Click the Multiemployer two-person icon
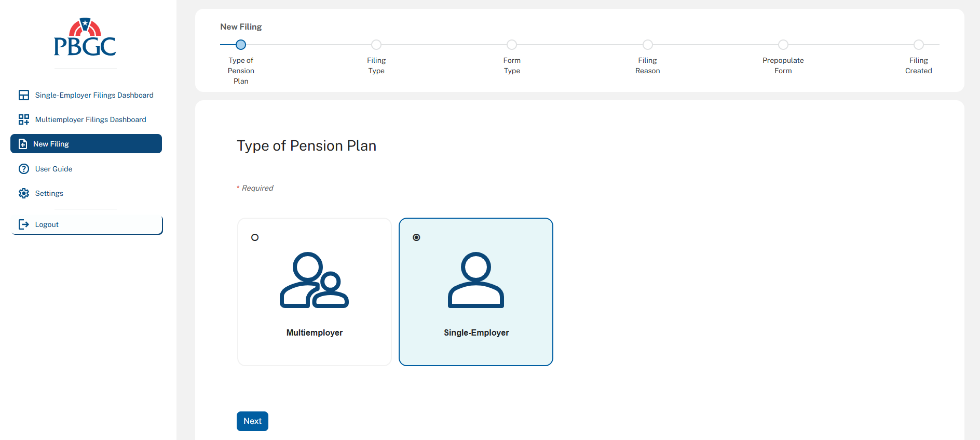The width and height of the screenshot is (980, 440). pos(314,281)
